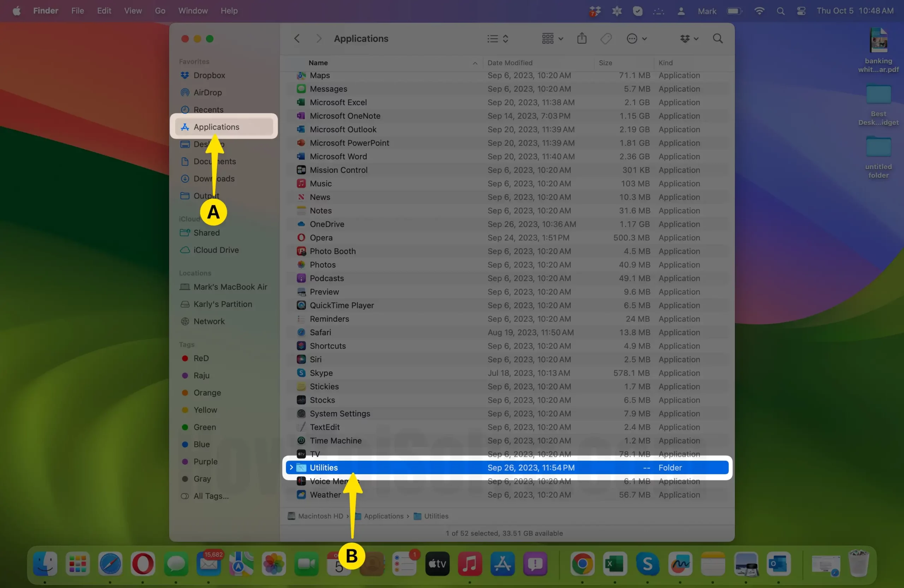Sort by the Name column header

coord(318,63)
